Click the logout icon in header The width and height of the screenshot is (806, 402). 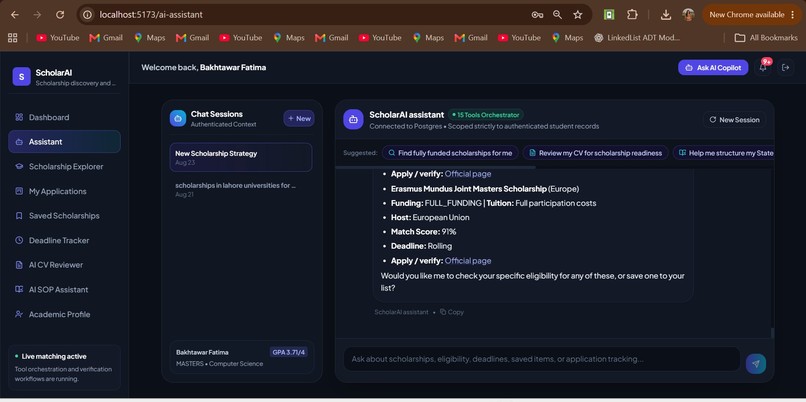785,67
